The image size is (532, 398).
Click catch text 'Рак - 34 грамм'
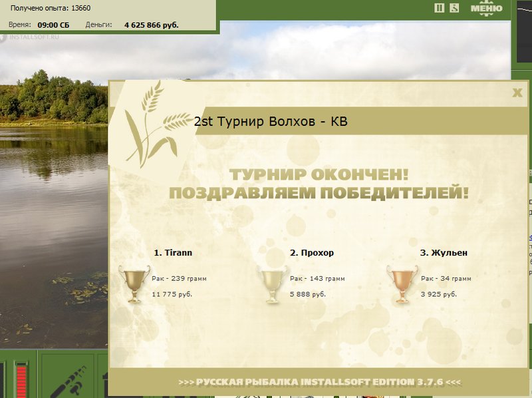(446, 278)
